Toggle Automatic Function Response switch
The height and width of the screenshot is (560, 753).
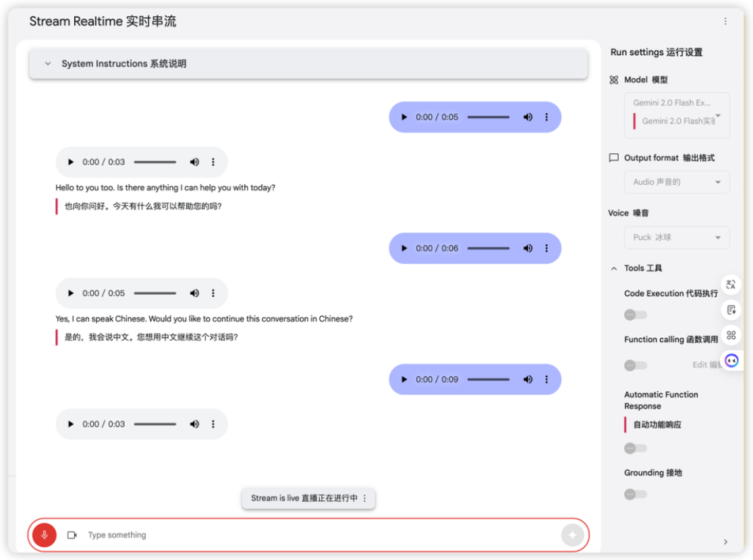[x=636, y=449]
